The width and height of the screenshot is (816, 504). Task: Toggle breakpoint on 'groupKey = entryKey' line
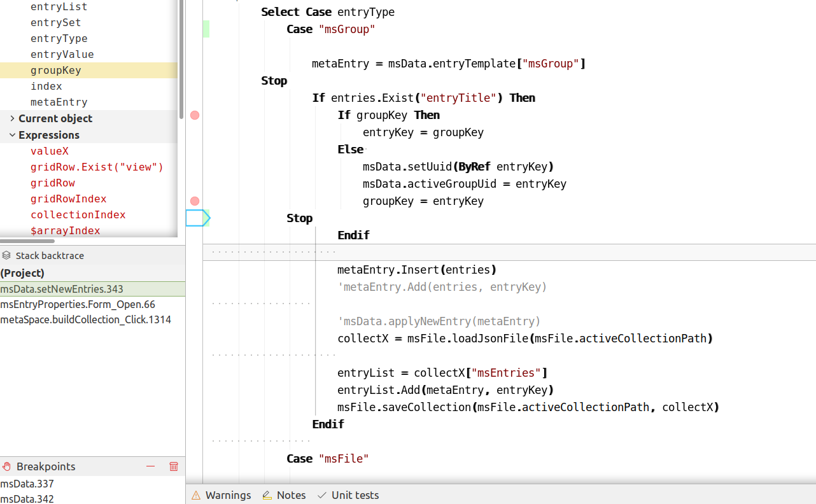[x=195, y=201]
